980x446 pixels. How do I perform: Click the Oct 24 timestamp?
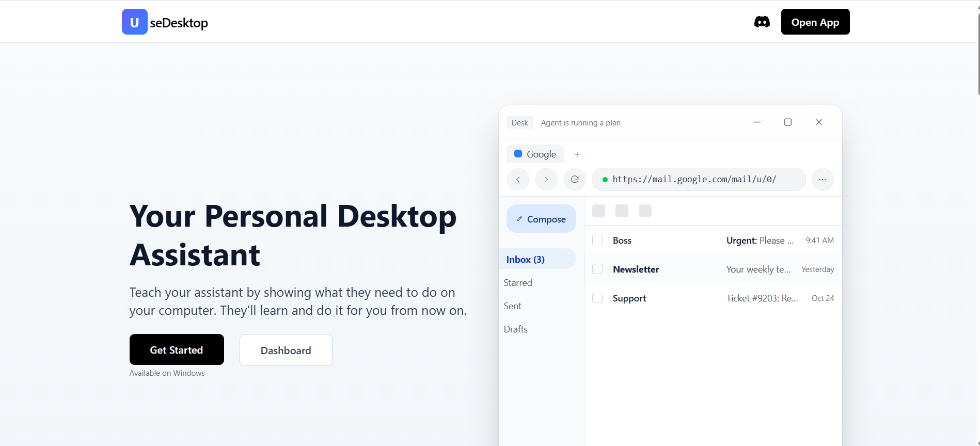pos(823,298)
